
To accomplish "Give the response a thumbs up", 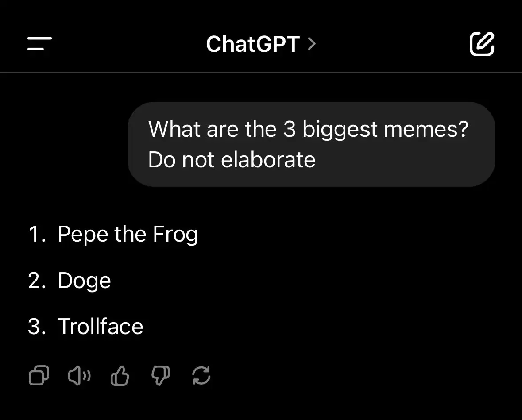I will click(x=120, y=376).
